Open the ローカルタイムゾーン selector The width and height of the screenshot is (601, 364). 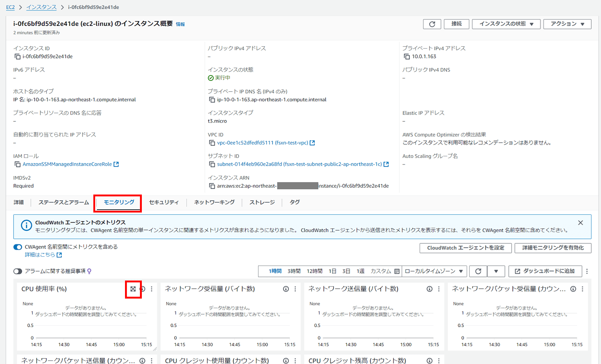point(434,271)
